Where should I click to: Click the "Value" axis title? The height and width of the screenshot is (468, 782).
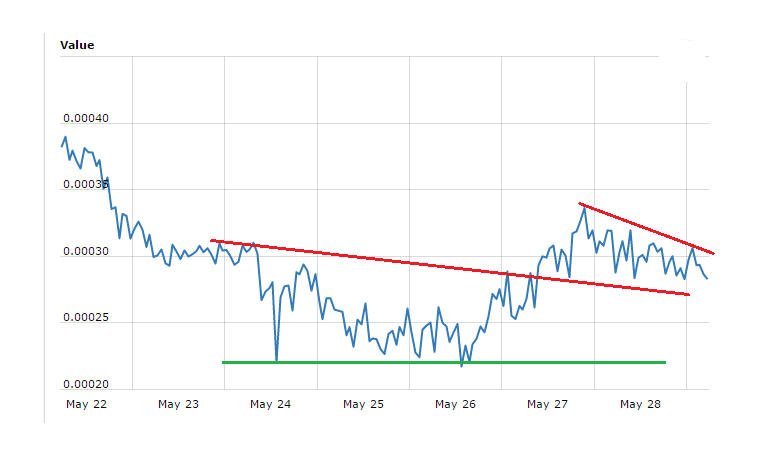click(x=77, y=45)
